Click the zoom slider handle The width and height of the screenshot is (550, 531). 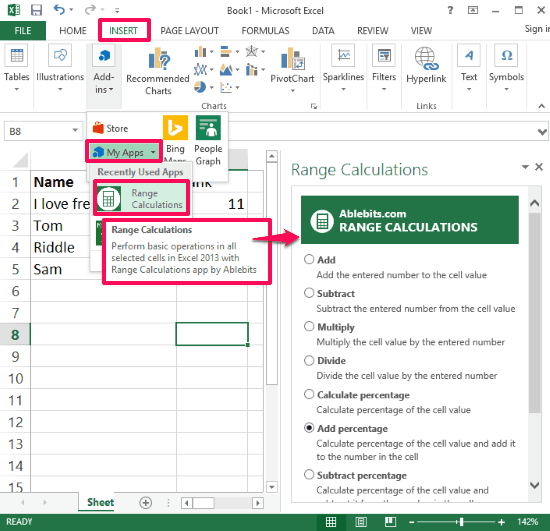coord(461,522)
